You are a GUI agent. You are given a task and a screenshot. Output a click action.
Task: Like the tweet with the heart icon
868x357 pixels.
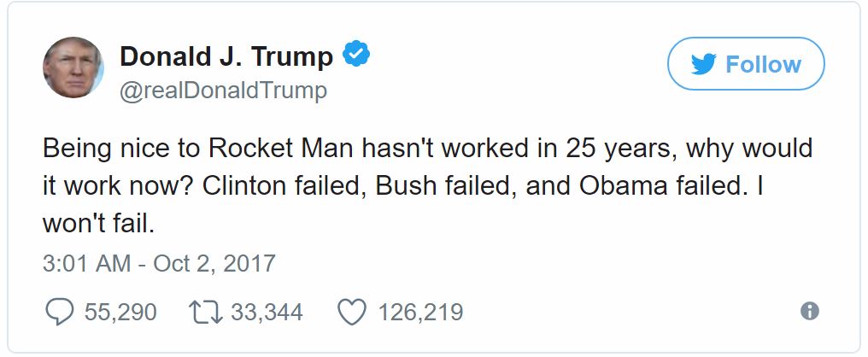pos(352,312)
